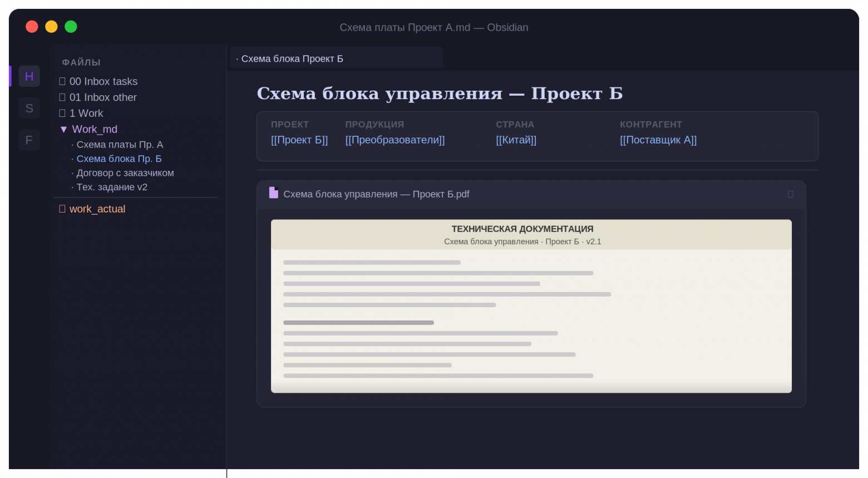868x478 pixels.
Task: Open the [[Китай]] wikilink
Action: click(516, 140)
